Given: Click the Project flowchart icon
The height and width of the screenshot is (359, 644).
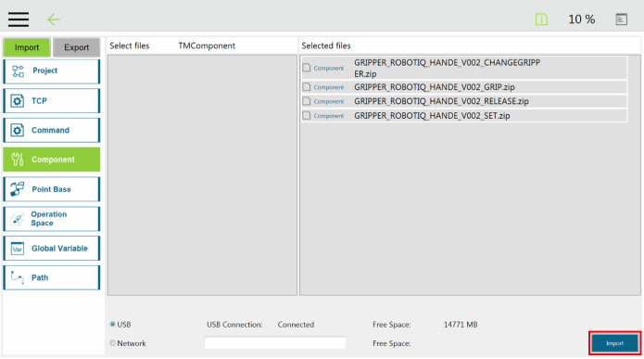Looking at the screenshot, I should (x=18, y=71).
